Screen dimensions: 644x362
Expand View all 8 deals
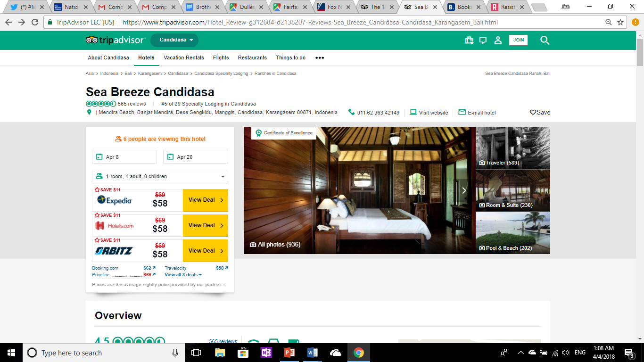(x=183, y=275)
